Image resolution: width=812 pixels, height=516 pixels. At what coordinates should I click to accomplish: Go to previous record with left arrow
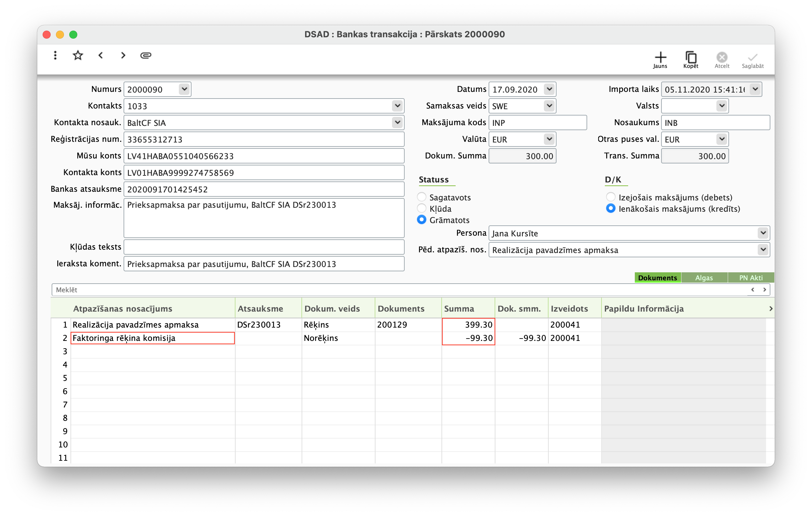click(101, 55)
